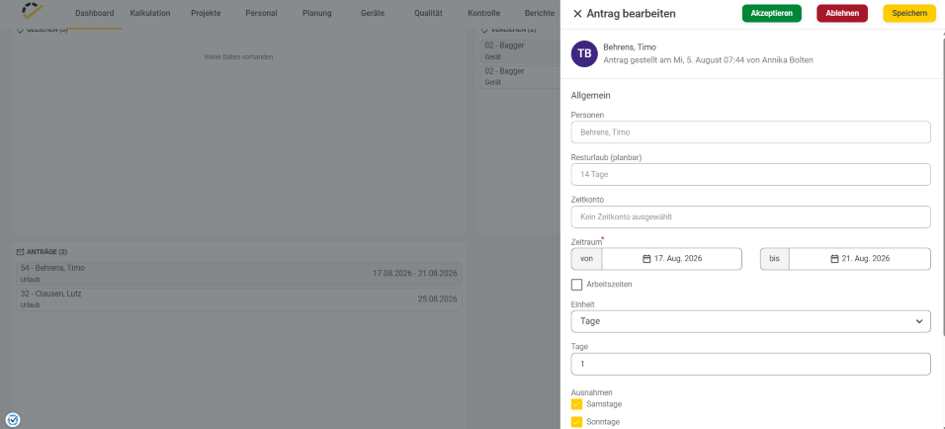945x429 pixels.
Task: Click the blue checkmark badge icon bottom-left
Action: pos(13,420)
